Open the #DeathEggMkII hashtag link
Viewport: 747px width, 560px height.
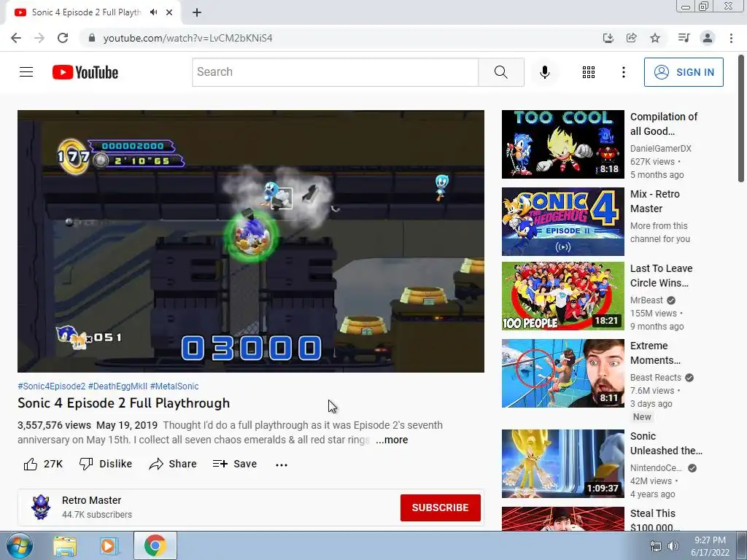click(x=117, y=386)
